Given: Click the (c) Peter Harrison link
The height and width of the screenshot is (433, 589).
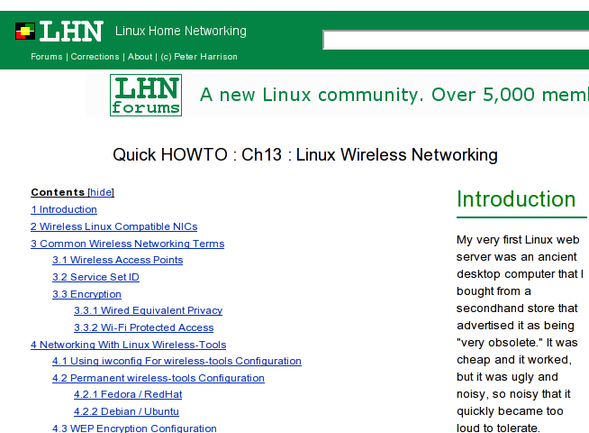Looking at the screenshot, I should coord(199,57).
